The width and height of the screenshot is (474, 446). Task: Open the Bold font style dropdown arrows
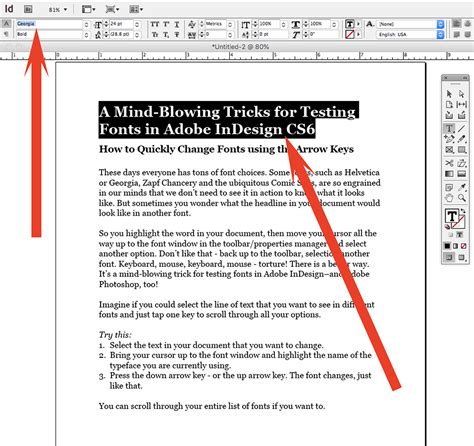click(87, 34)
